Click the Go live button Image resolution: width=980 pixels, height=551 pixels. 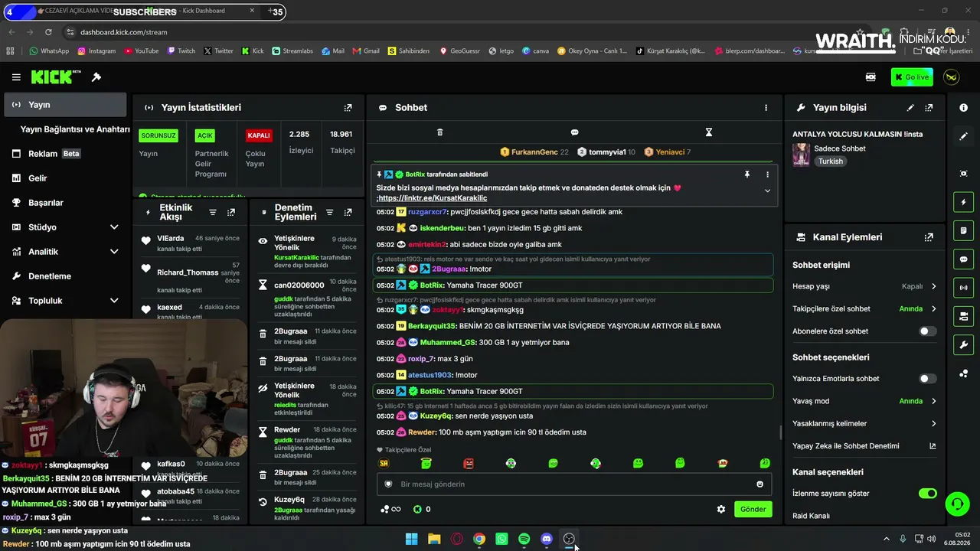(912, 77)
